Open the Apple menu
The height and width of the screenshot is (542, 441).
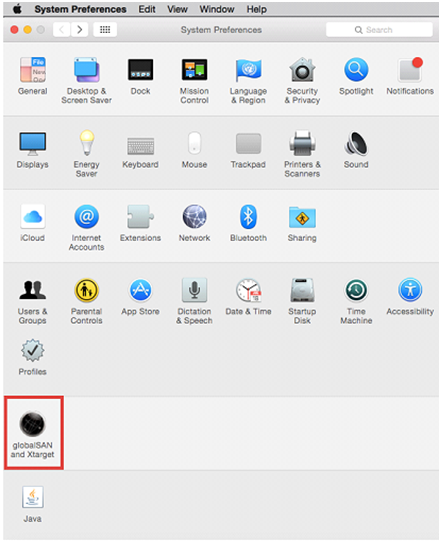(17, 9)
